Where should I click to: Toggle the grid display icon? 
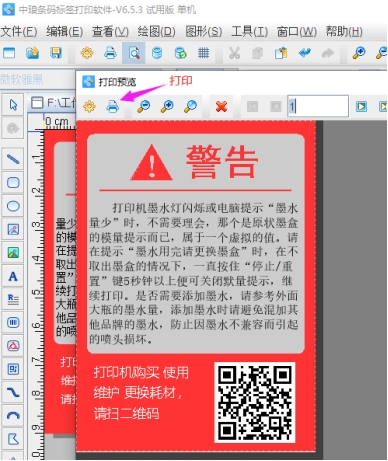click(x=203, y=53)
